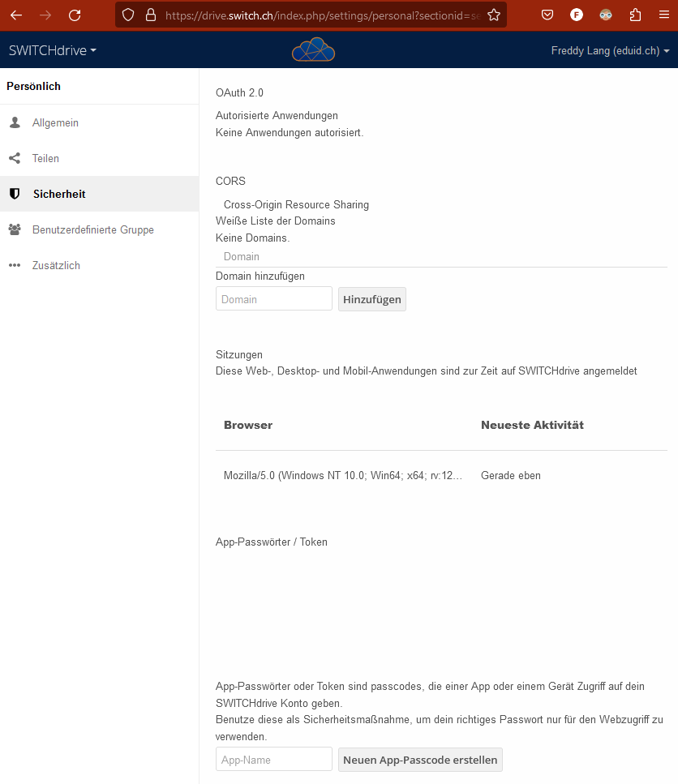678x784 pixels.
Task: Click the Neueste Aktivität column header
Action: pos(532,425)
